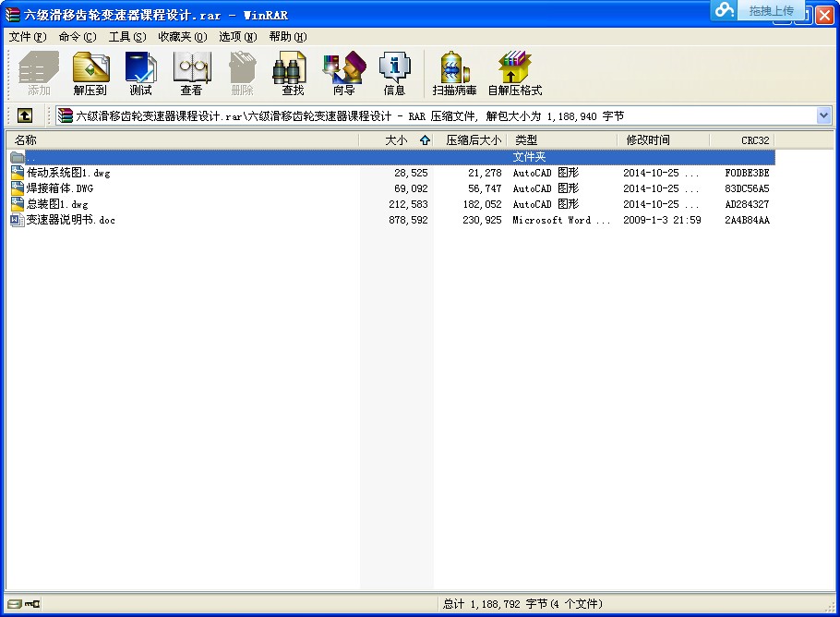Screen dimensions: 840x617
Task: Open the 帮助(H) menu
Action: 288,36
